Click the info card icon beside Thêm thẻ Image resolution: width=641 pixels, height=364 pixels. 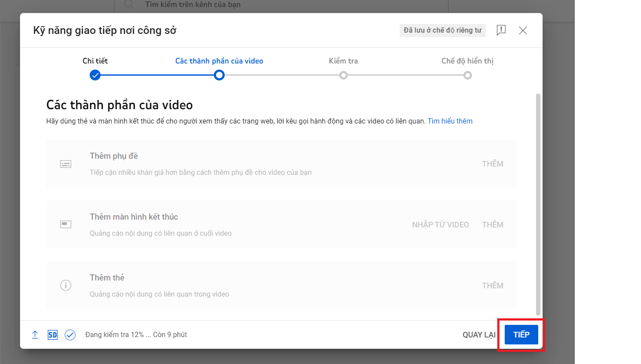pyautogui.click(x=66, y=285)
